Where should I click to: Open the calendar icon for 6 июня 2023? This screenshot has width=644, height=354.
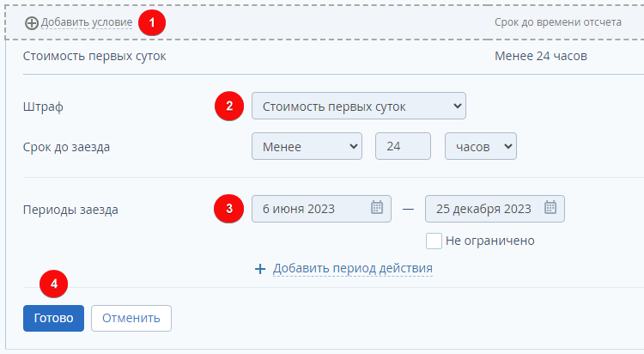click(377, 208)
